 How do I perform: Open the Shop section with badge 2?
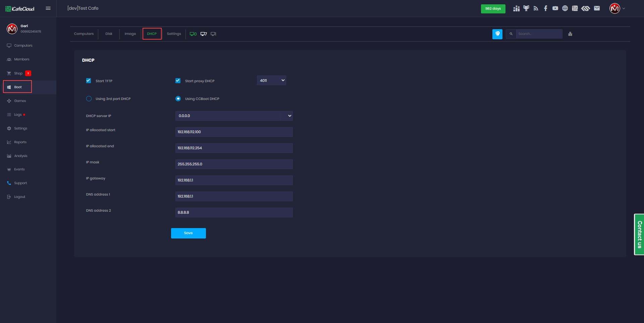click(x=18, y=73)
